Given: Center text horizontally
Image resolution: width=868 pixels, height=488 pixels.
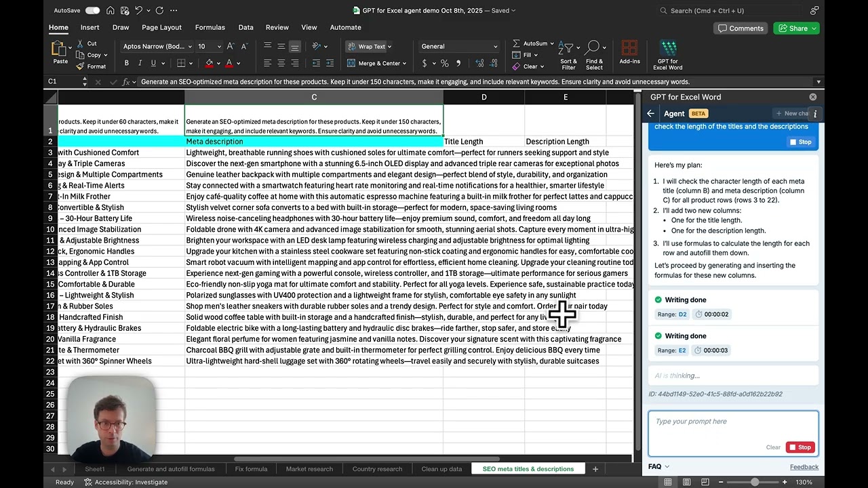Looking at the screenshot, I should [281, 63].
